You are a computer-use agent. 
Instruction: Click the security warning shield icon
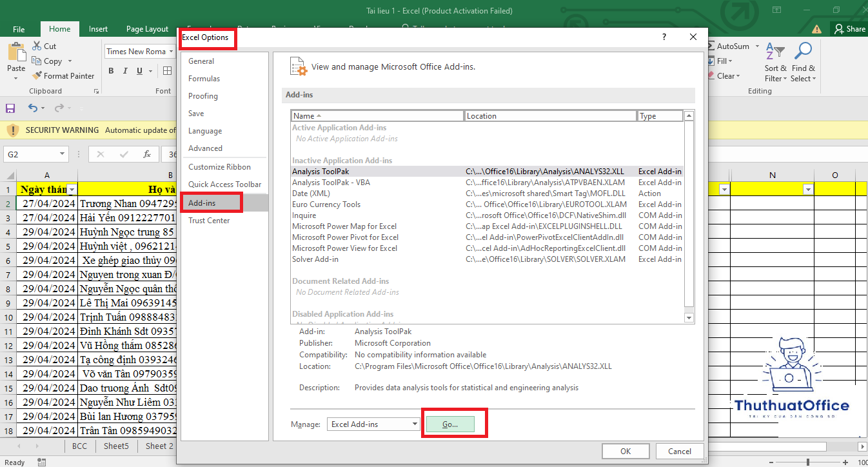click(12, 130)
